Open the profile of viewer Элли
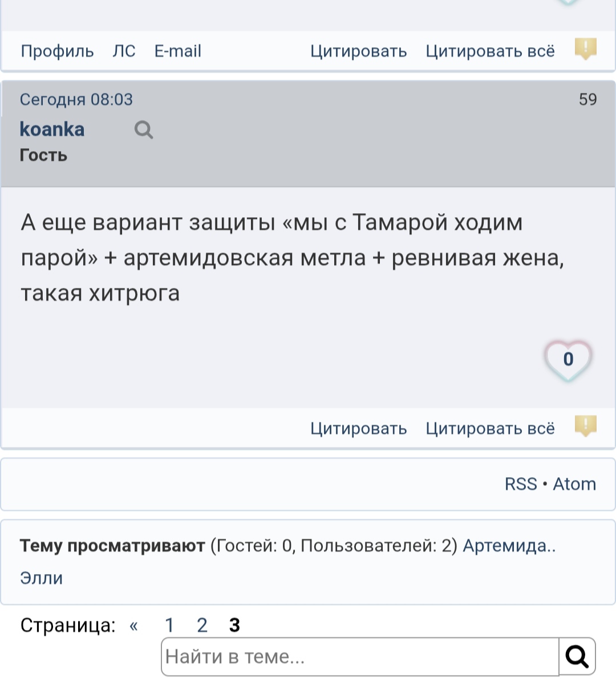 (x=42, y=578)
